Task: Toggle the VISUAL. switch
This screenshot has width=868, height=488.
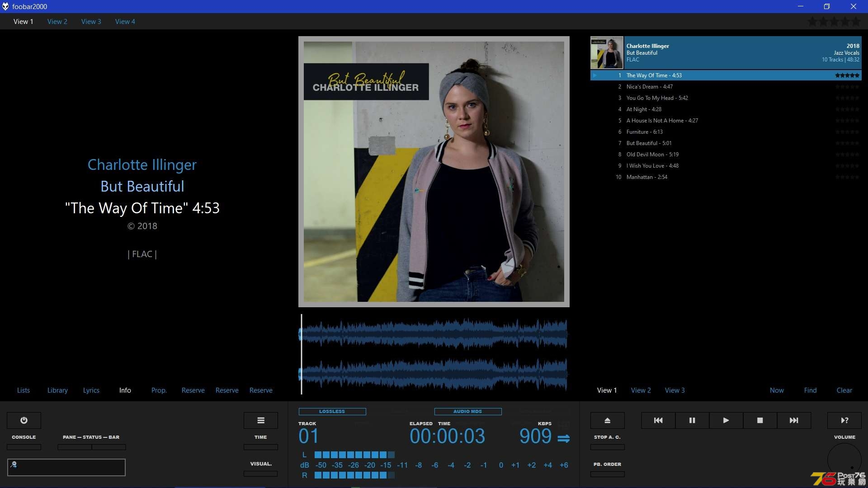Action: (x=261, y=474)
